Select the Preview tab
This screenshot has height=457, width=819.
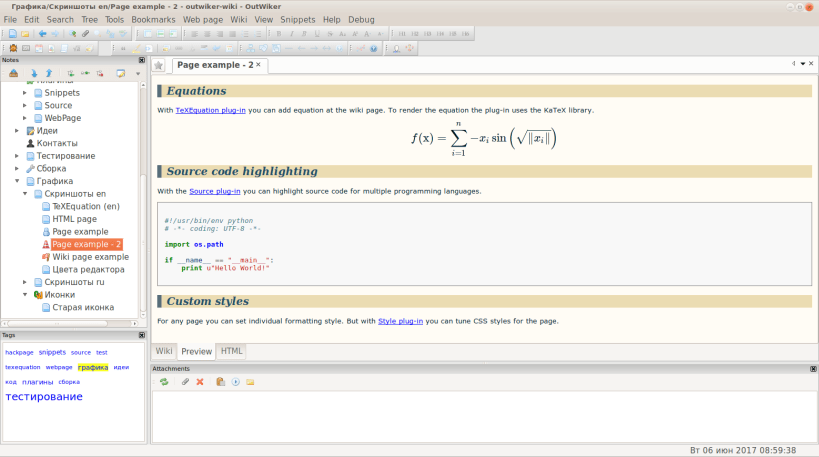point(196,351)
